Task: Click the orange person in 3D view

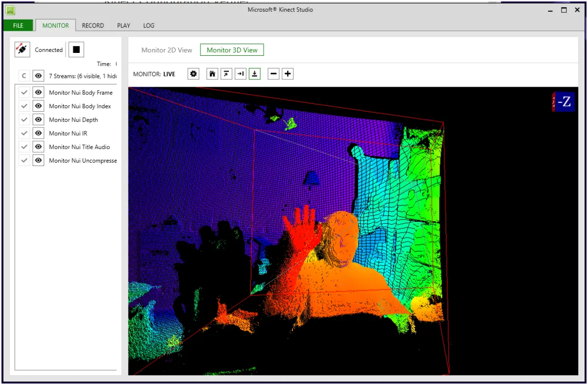Action: click(x=343, y=274)
